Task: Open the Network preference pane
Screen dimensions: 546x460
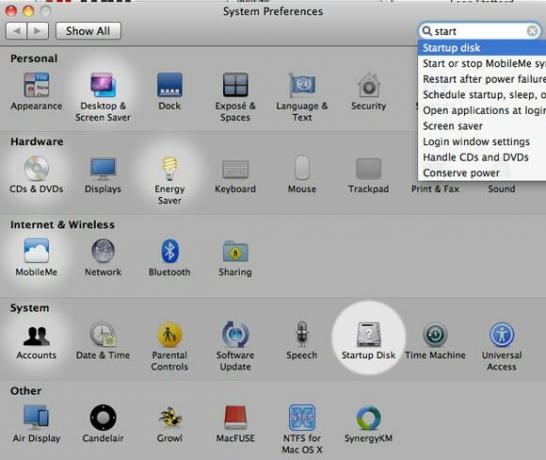Action: pos(103,257)
